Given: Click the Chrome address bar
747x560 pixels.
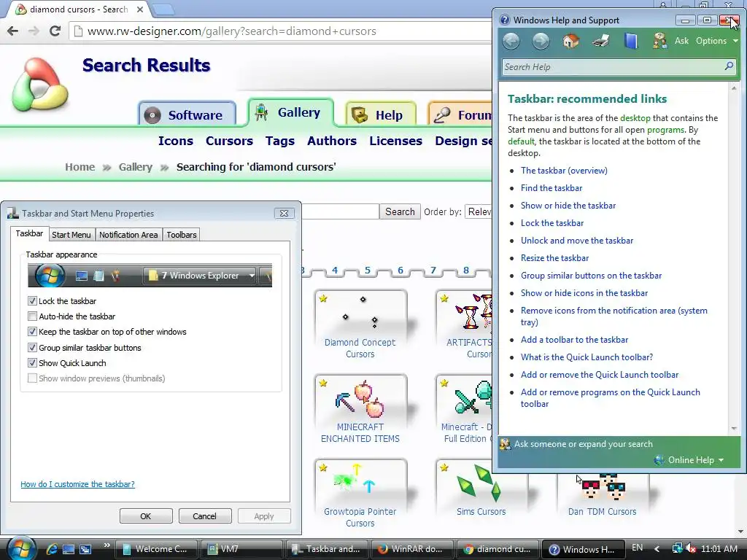Looking at the screenshot, I should 281,31.
